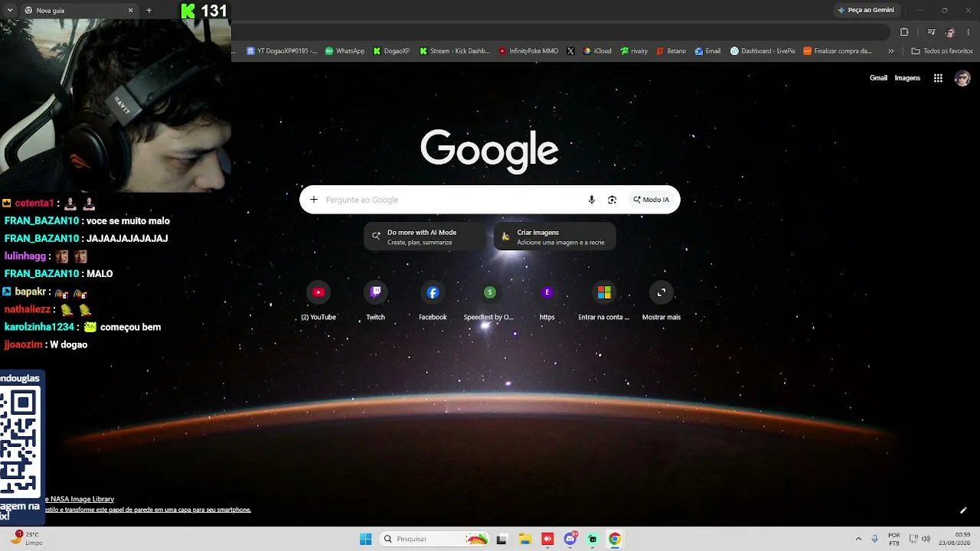
Task: Click the customize page pencil icon
Action: point(963,510)
